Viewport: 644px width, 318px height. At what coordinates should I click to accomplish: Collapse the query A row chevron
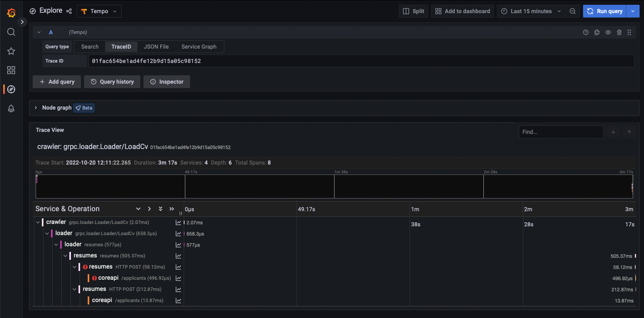(x=39, y=32)
